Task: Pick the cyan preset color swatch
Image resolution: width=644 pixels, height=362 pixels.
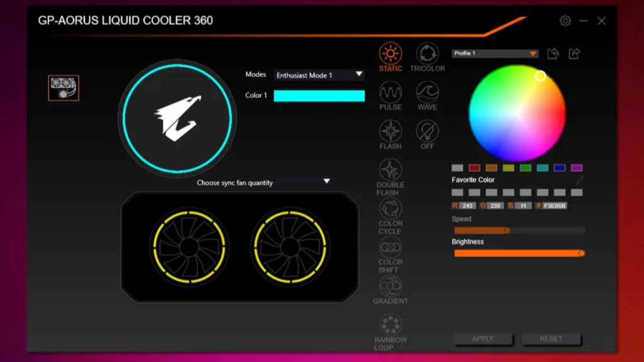Action: (543, 168)
